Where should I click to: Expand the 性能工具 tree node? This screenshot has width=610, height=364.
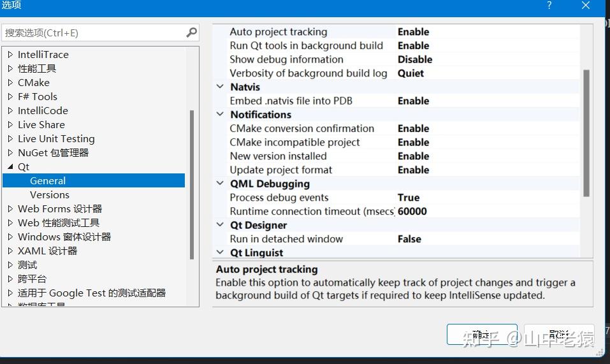click(10, 68)
